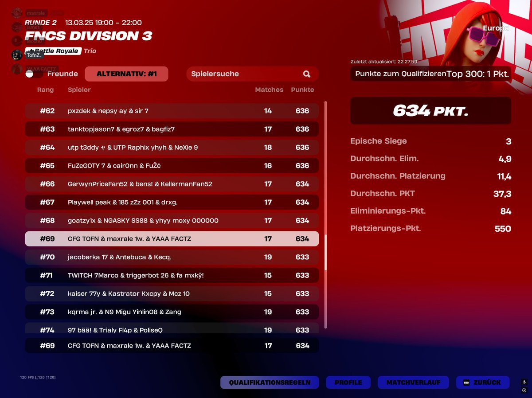Viewport: 532px width, 398px height.
Task: Click the 634 PKT. score box
Action: [430, 111]
